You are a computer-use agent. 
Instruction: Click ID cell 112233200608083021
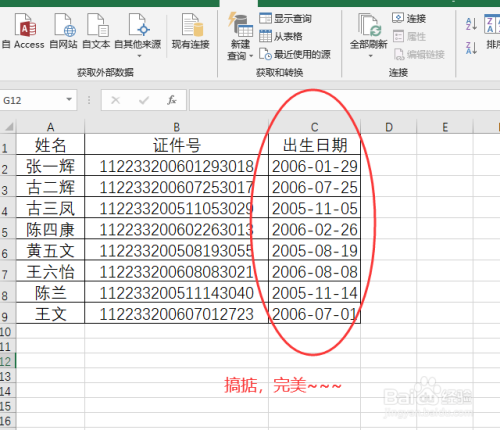[x=177, y=272]
